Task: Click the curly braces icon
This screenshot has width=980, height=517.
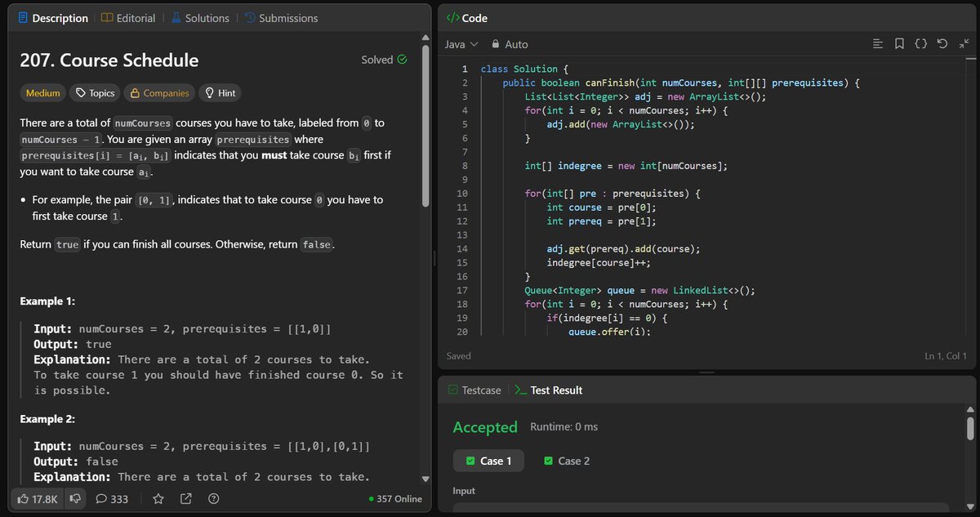Action: point(920,44)
